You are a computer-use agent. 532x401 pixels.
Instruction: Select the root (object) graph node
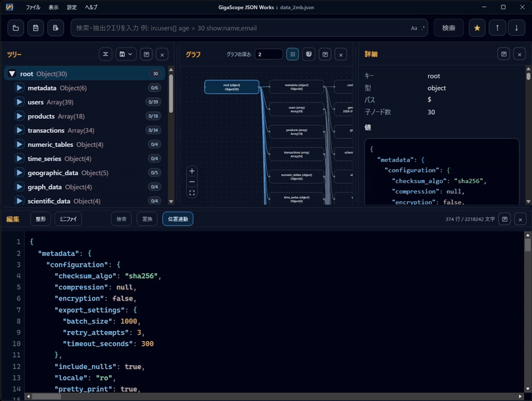[231, 87]
